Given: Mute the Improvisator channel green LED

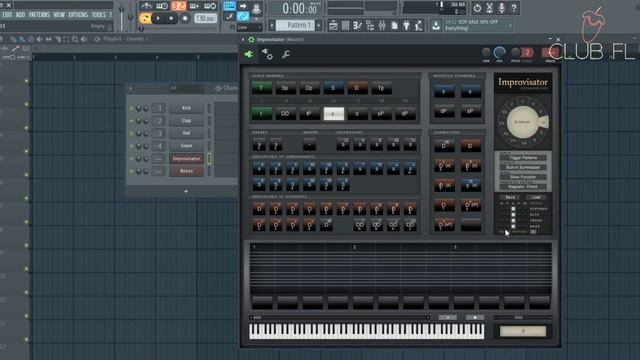Looking at the screenshot, I should pos(131,159).
